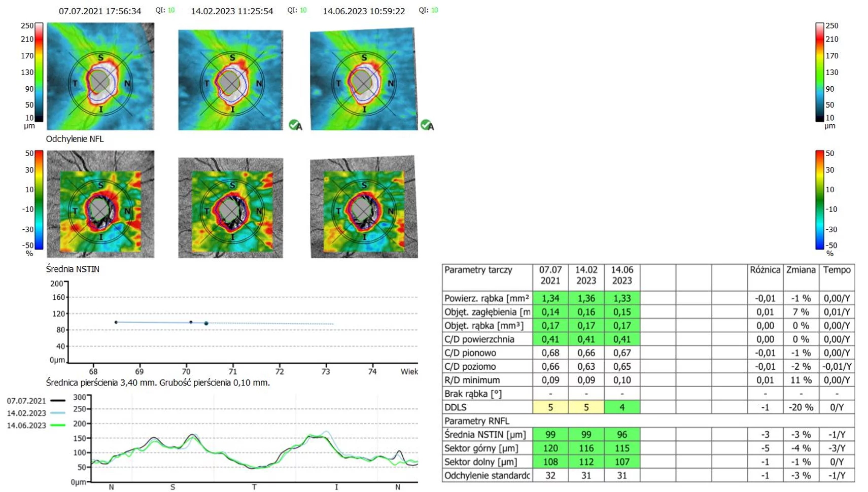The width and height of the screenshot is (868, 492).
Task: Click the 'Odchylenie NFL' section label
Action: (75, 139)
